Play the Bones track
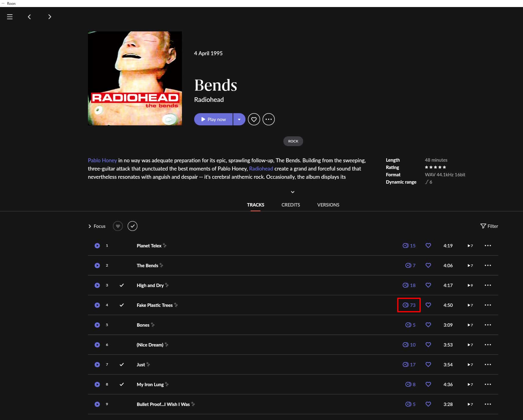The width and height of the screenshot is (523, 420). [x=97, y=325]
